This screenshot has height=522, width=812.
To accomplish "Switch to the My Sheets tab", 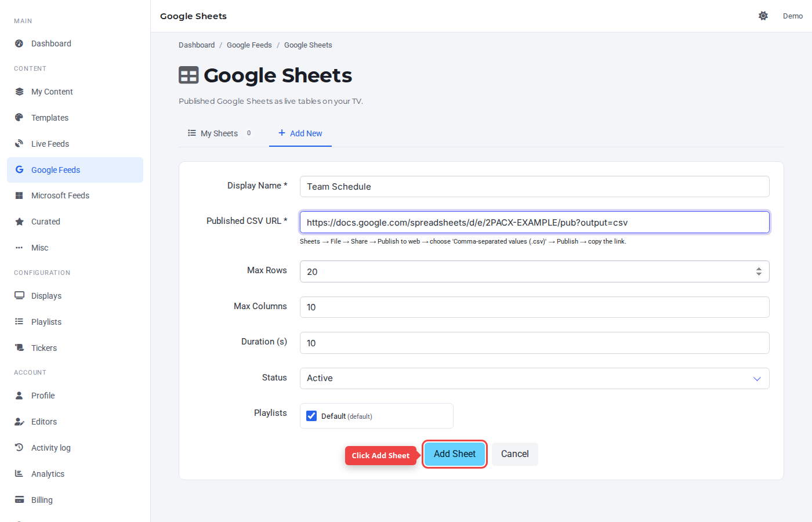I will [x=219, y=133].
